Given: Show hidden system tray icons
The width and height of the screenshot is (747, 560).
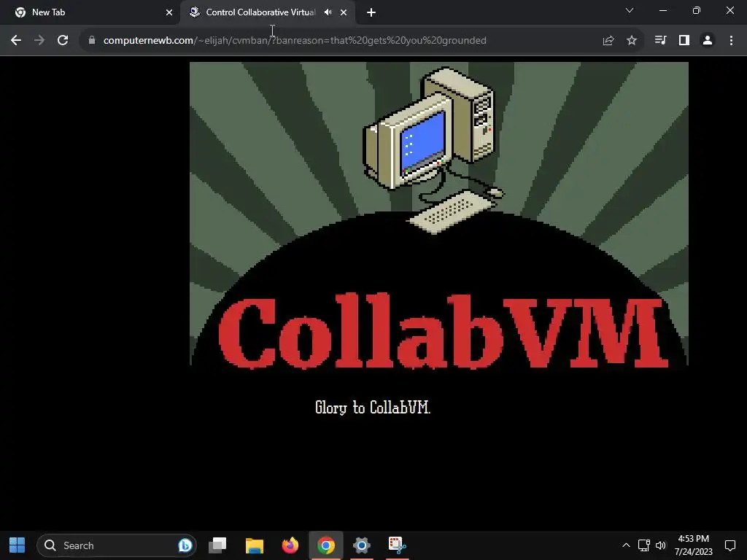Looking at the screenshot, I should pos(626,545).
